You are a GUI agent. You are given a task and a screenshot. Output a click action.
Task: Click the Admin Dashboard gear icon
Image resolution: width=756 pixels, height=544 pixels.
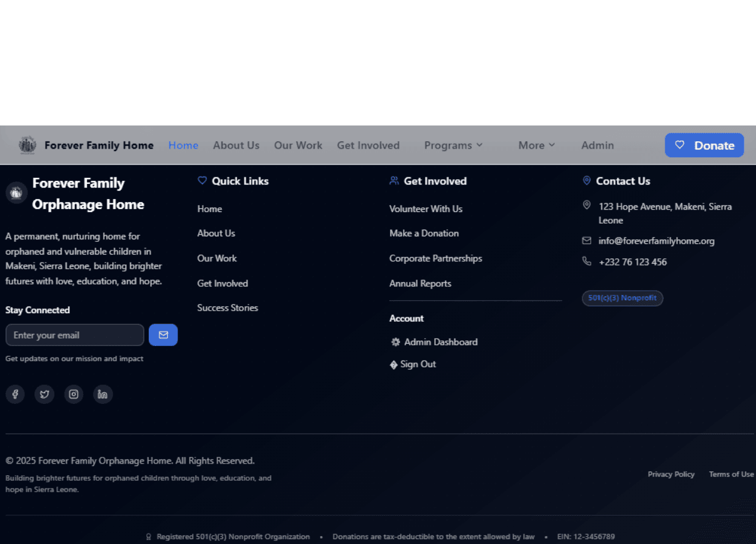click(396, 342)
